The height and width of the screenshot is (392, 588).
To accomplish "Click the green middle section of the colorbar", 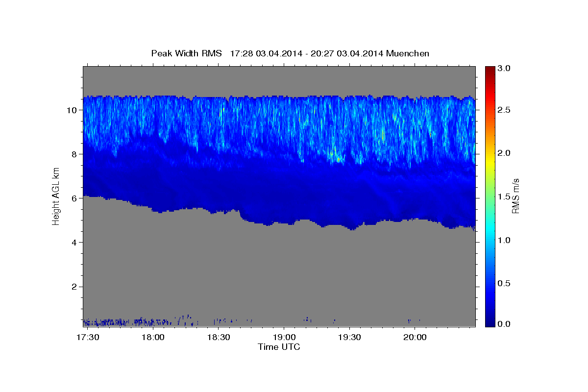I will click(490, 196).
